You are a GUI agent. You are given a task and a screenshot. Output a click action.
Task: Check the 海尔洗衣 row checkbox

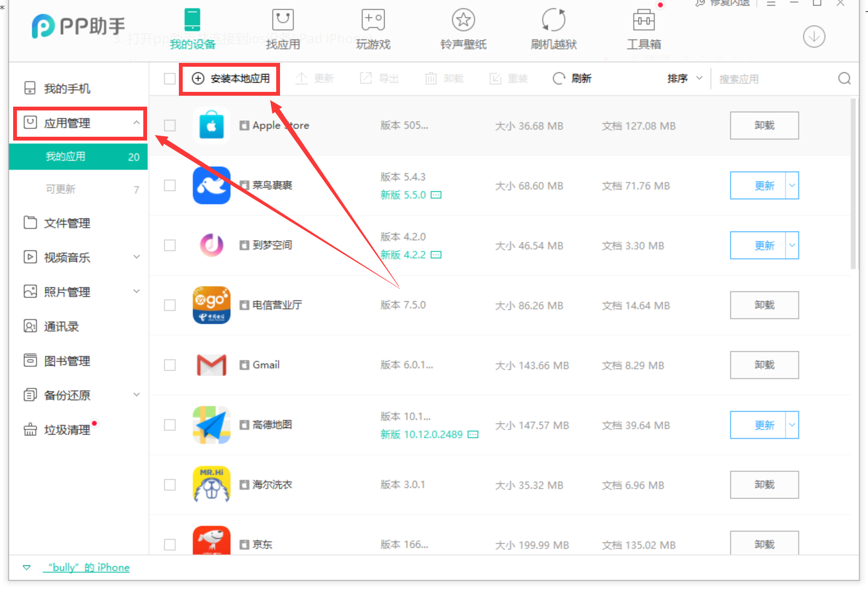click(x=170, y=485)
